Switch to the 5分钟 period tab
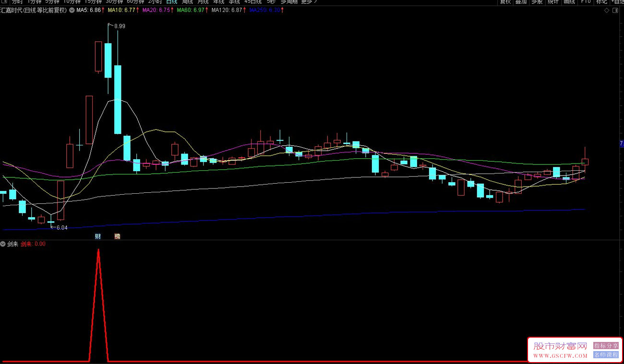 tap(53, 2)
